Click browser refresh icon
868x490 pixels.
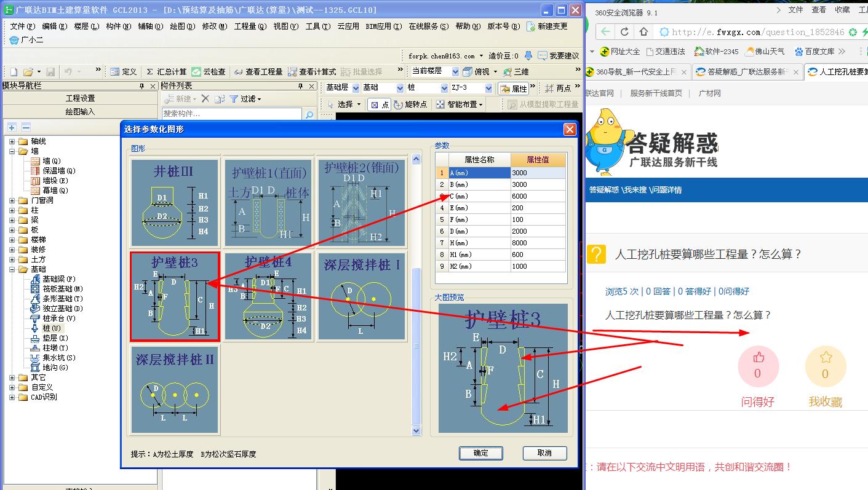(624, 32)
